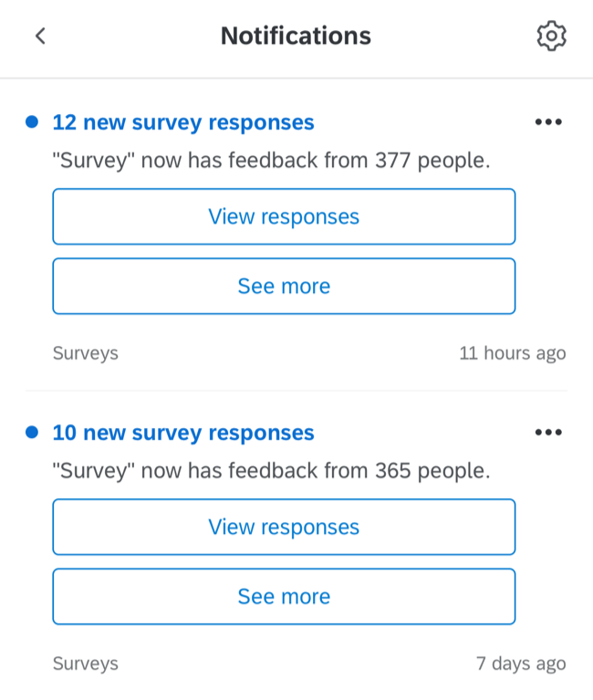Viewport: 593px width, 700px height.
Task: View responses for the 365 people notification
Action: (x=284, y=528)
